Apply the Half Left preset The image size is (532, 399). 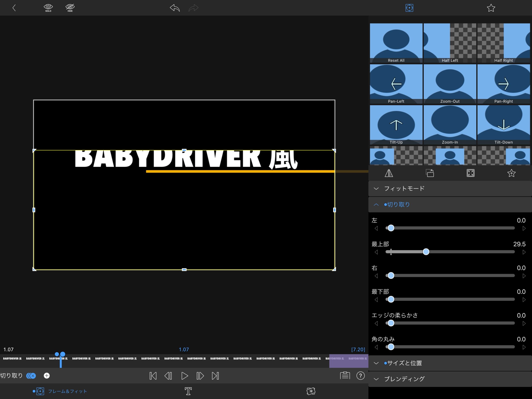point(450,43)
